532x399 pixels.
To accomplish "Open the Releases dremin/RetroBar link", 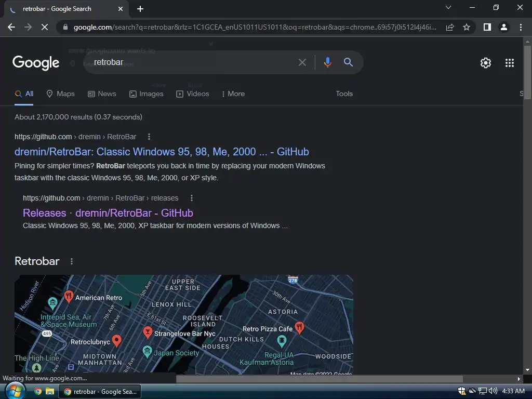I will pyautogui.click(x=108, y=213).
